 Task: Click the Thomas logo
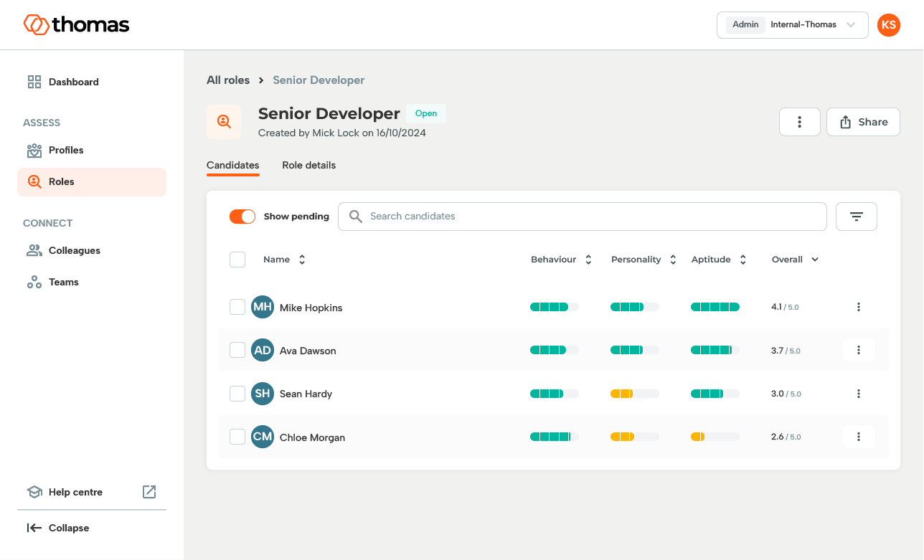tap(76, 24)
